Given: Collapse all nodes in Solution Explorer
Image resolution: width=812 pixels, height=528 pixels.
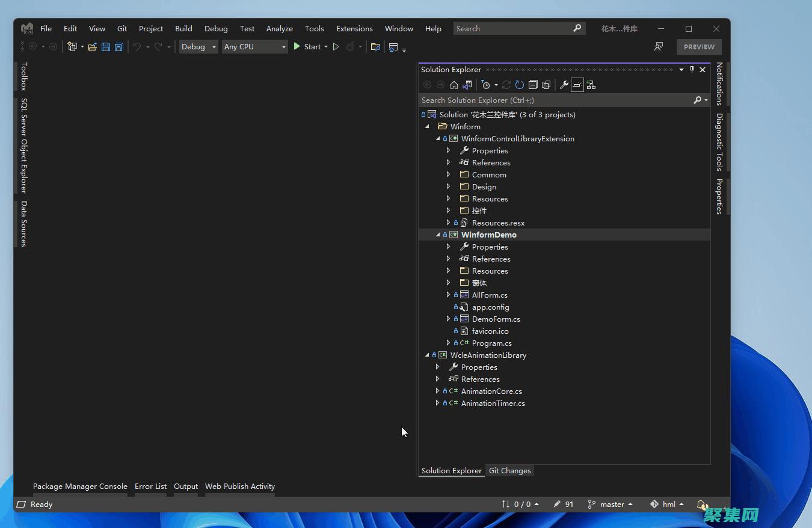Looking at the screenshot, I should pos(533,85).
